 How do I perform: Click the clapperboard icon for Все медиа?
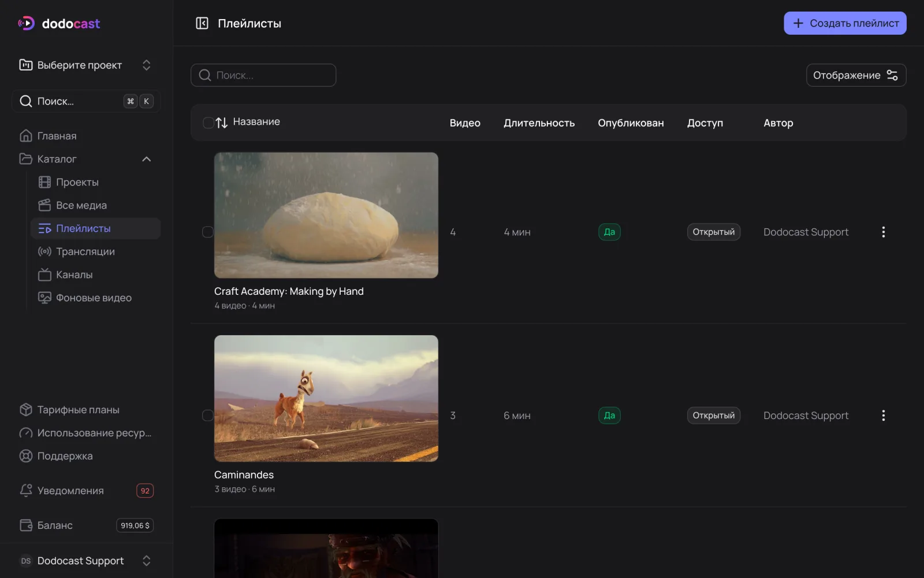pyautogui.click(x=44, y=205)
